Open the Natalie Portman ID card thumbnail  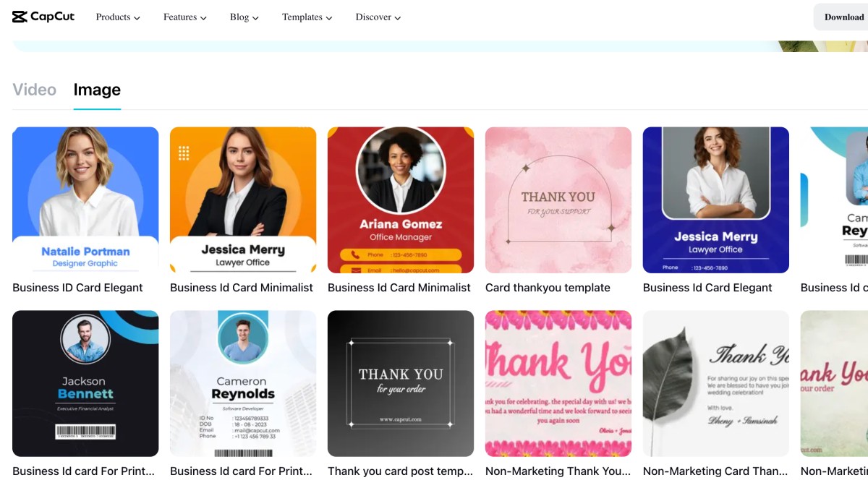85,200
